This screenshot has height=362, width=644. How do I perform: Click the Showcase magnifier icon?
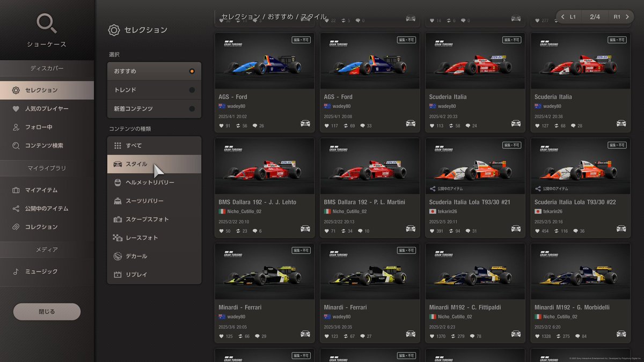coord(47,24)
